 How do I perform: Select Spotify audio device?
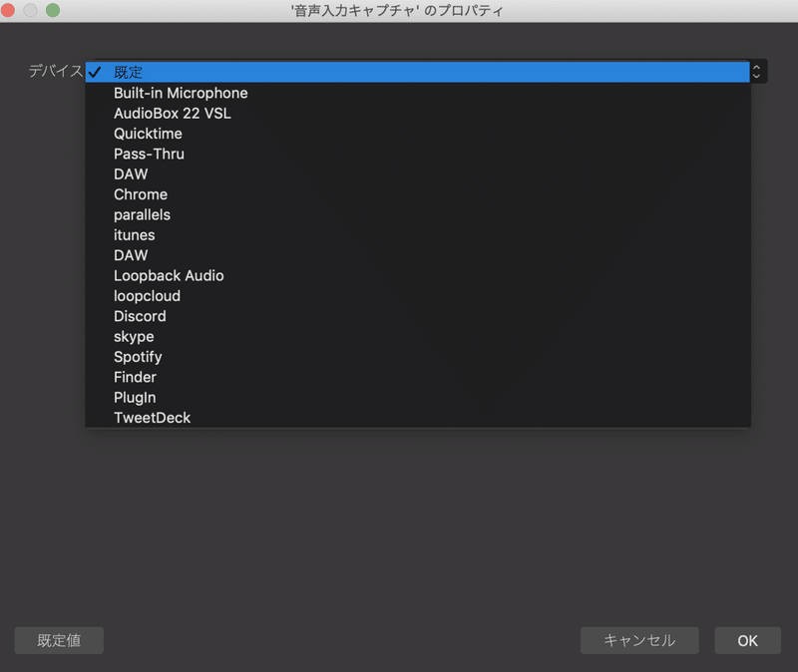(x=417, y=357)
